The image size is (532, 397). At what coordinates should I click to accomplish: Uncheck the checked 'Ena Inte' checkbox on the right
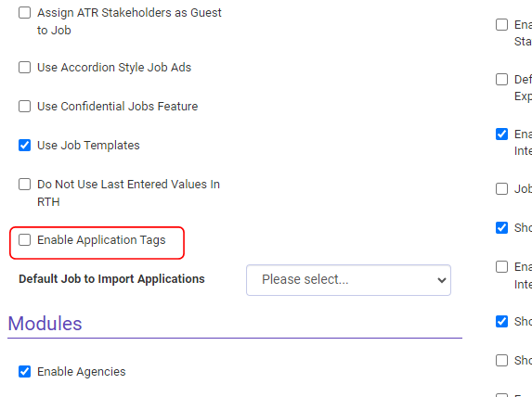coord(501,134)
